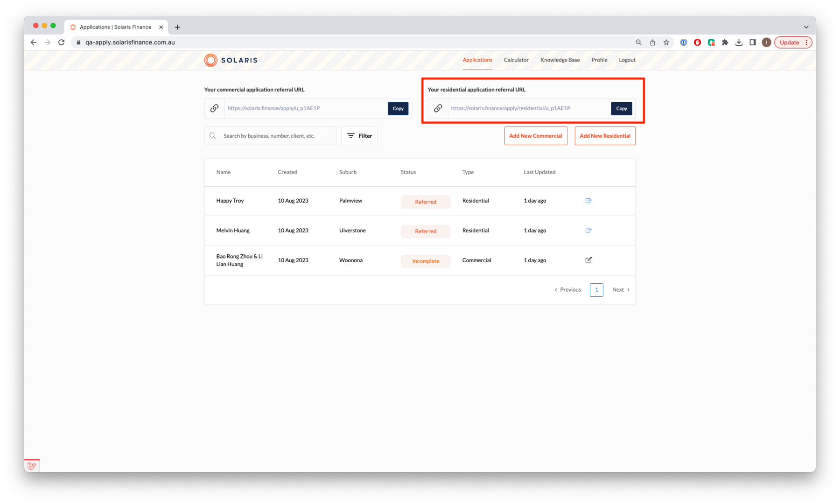The height and width of the screenshot is (504, 840).
Task: Click the Melvin Huang name
Action: tap(233, 231)
